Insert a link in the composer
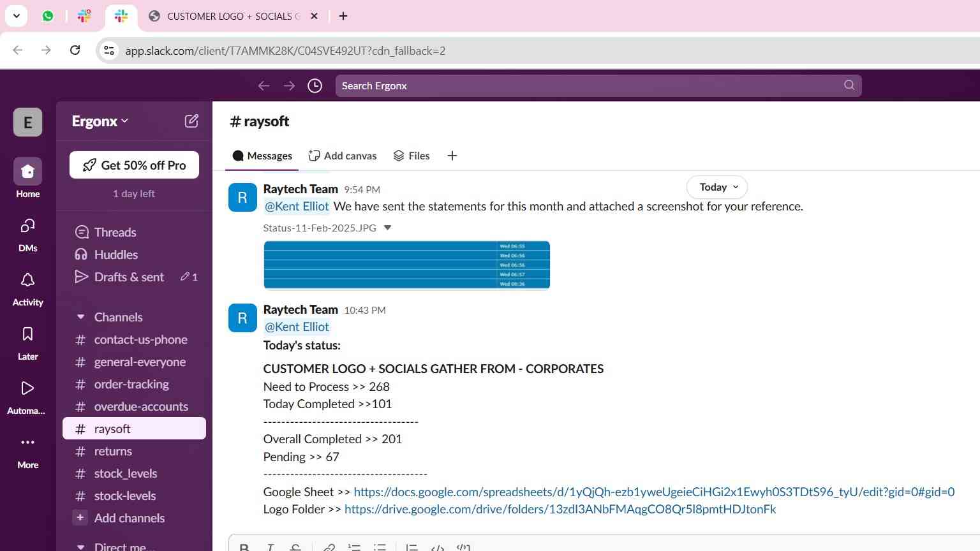 coord(329,547)
